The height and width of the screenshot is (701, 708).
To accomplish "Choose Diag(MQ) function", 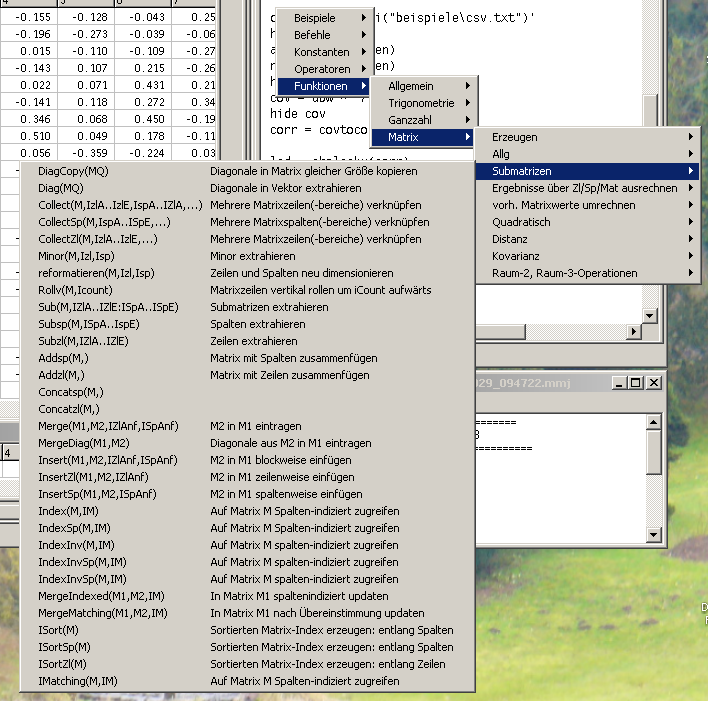I will click(x=247, y=188).
